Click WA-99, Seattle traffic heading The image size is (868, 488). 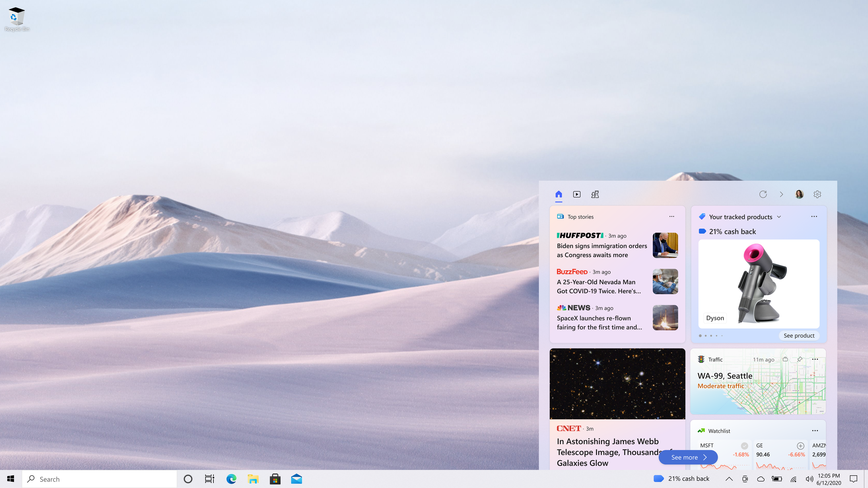pyautogui.click(x=725, y=376)
